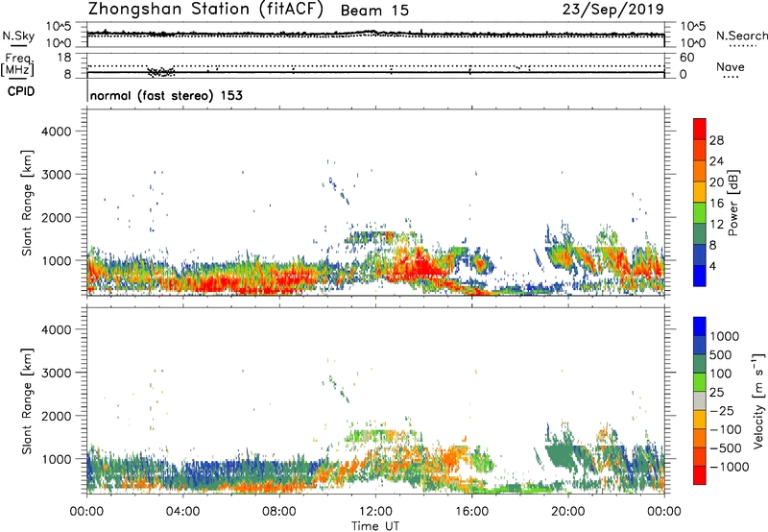Select the −500 to −100 orange Velocity swatch
This screenshot has height=532, width=768.
point(700,438)
